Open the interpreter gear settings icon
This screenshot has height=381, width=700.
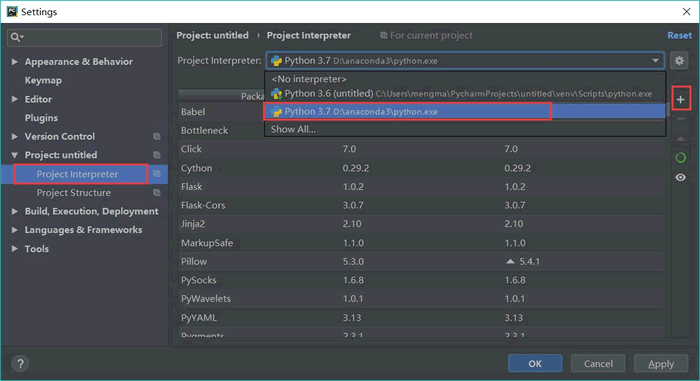coord(679,61)
